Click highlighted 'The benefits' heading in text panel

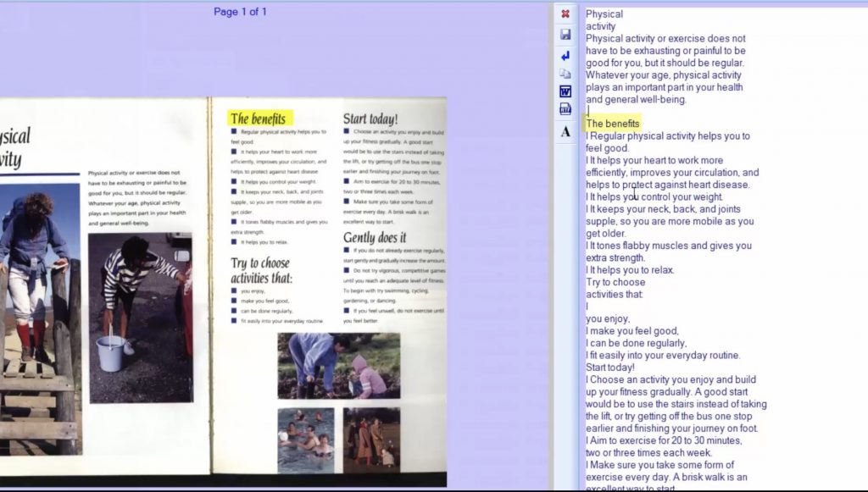[612, 124]
